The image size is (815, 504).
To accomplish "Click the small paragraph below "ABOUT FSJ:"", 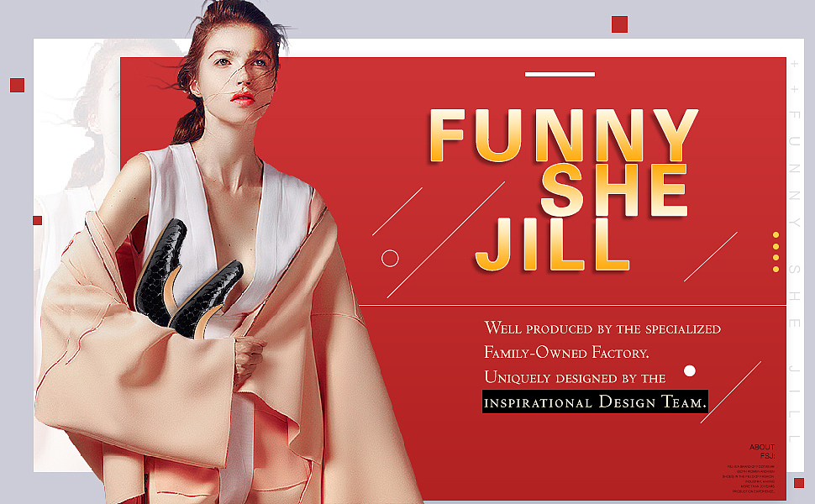I will 749,479.
